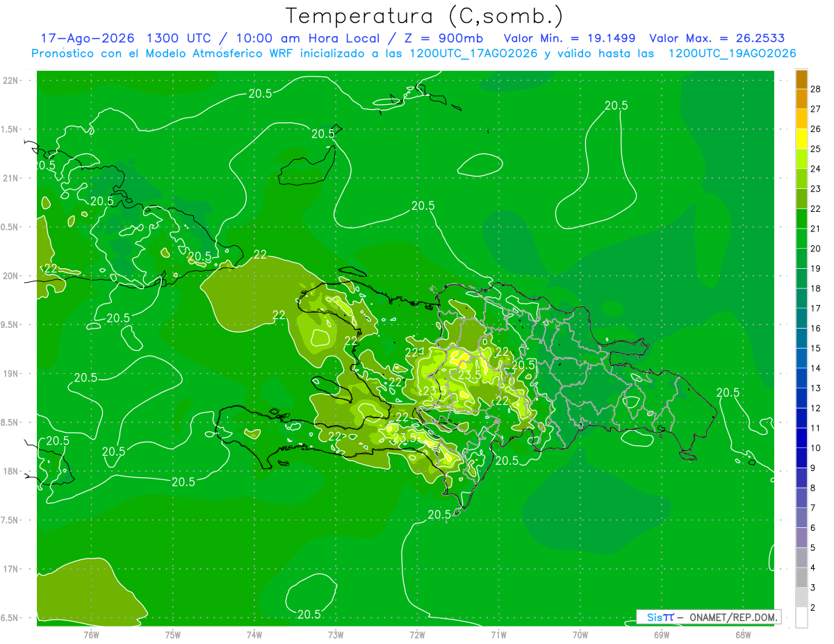Click longitude label "69W"
This screenshot has height=644, width=834.
click(662, 634)
